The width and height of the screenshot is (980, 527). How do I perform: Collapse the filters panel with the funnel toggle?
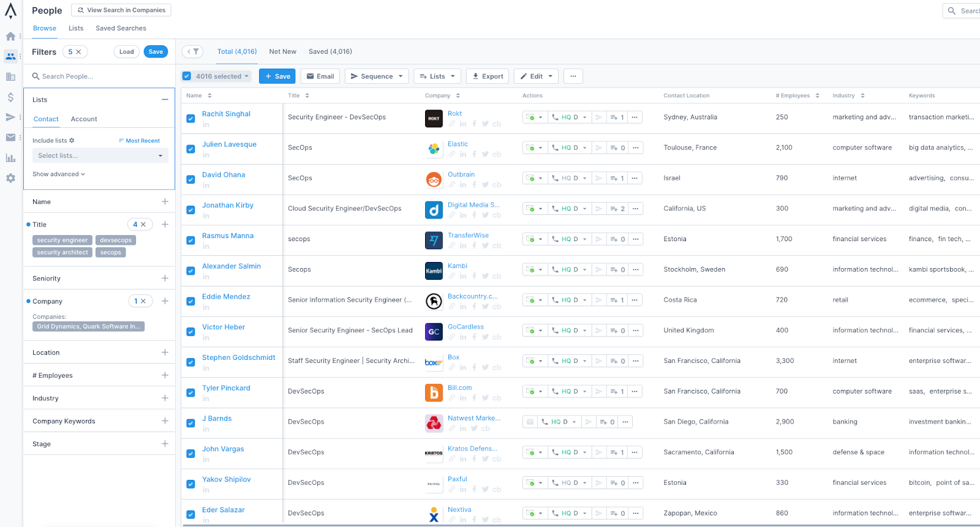(193, 51)
